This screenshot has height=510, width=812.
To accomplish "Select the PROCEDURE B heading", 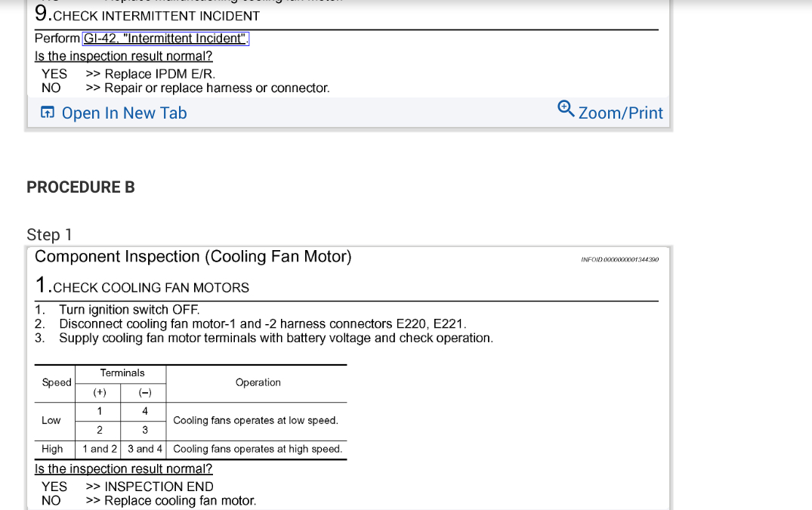I will pyautogui.click(x=81, y=187).
